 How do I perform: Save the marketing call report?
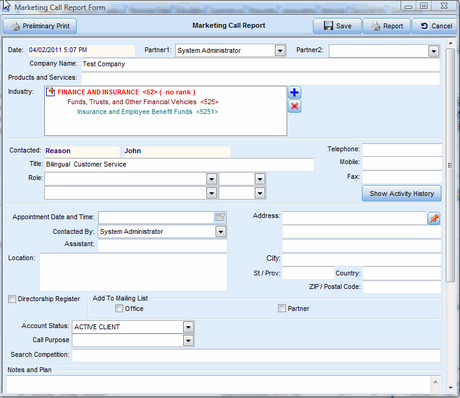coord(337,26)
